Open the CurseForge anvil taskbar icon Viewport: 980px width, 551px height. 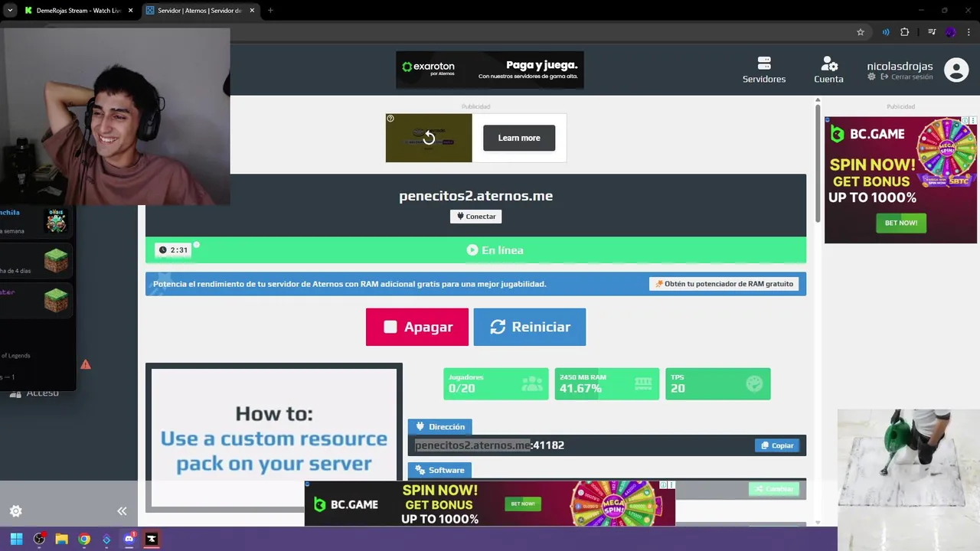pos(152,539)
